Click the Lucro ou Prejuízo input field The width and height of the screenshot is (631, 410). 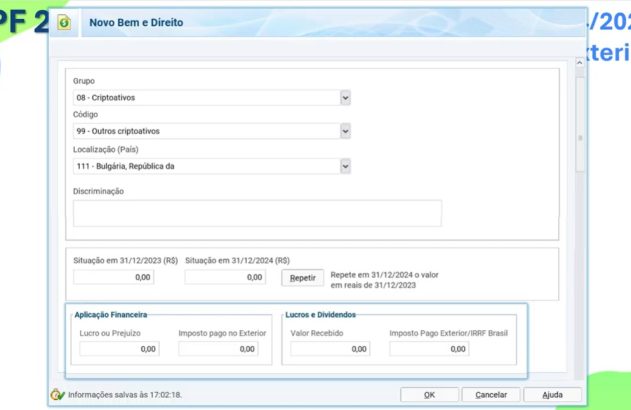point(119,349)
